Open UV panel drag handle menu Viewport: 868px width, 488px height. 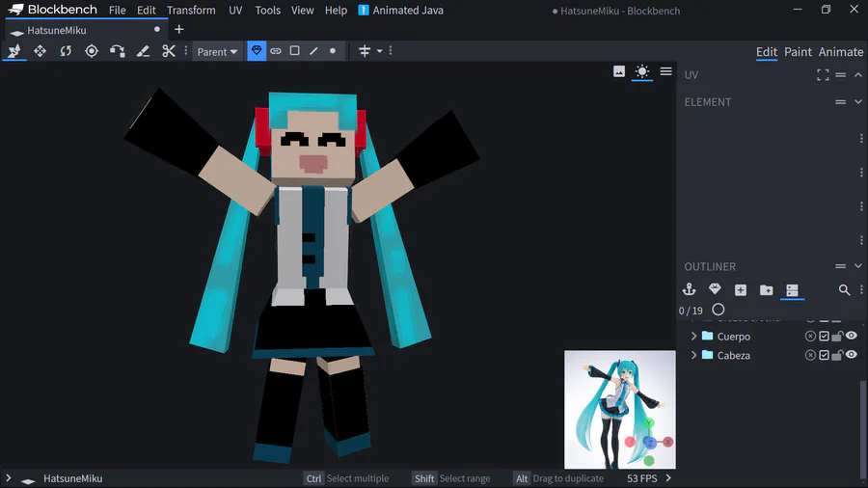(x=840, y=74)
